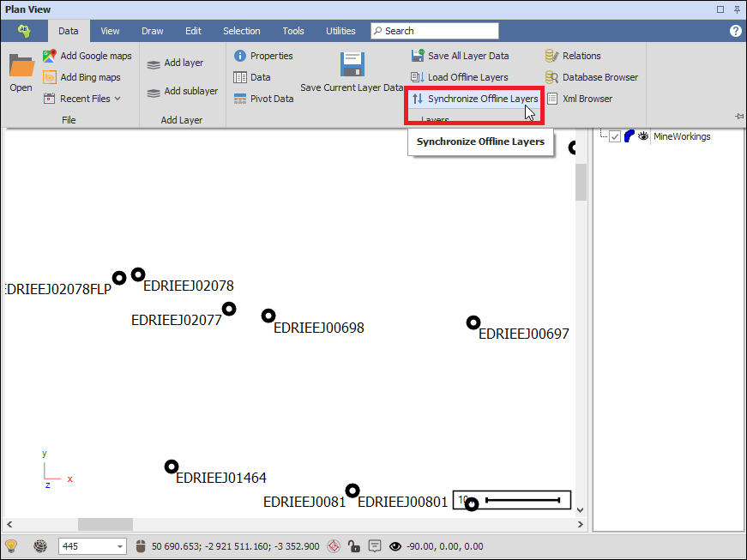Uncheck the MineWorkings layer checkbox
The width and height of the screenshot is (747, 560).
click(x=615, y=136)
